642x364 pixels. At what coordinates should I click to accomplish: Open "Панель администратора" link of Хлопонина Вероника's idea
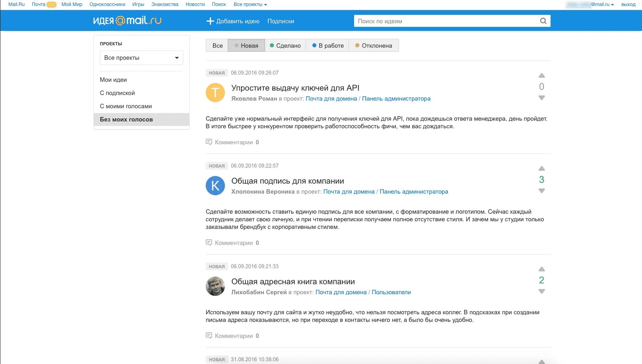point(414,192)
